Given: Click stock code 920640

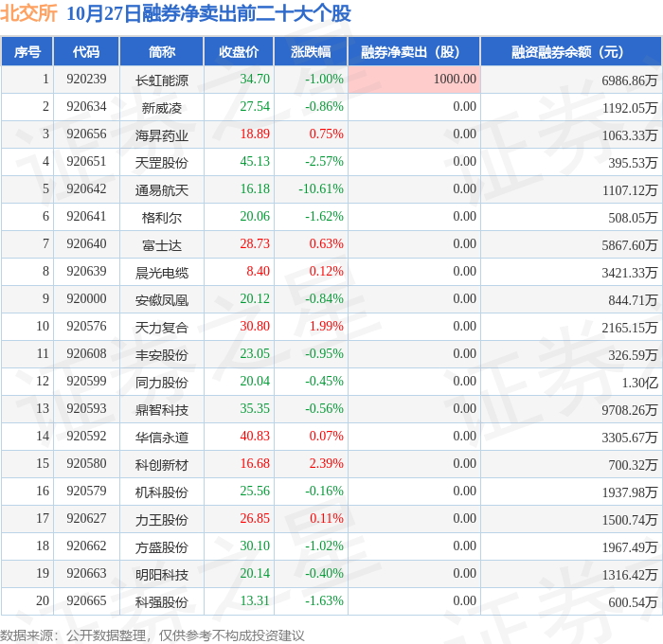Looking at the screenshot, I should 86,244.
